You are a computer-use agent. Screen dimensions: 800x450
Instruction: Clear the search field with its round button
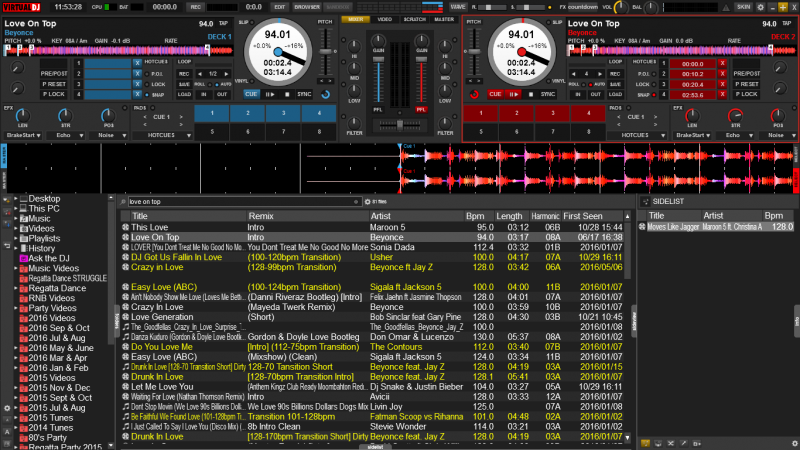(x=356, y=202)
